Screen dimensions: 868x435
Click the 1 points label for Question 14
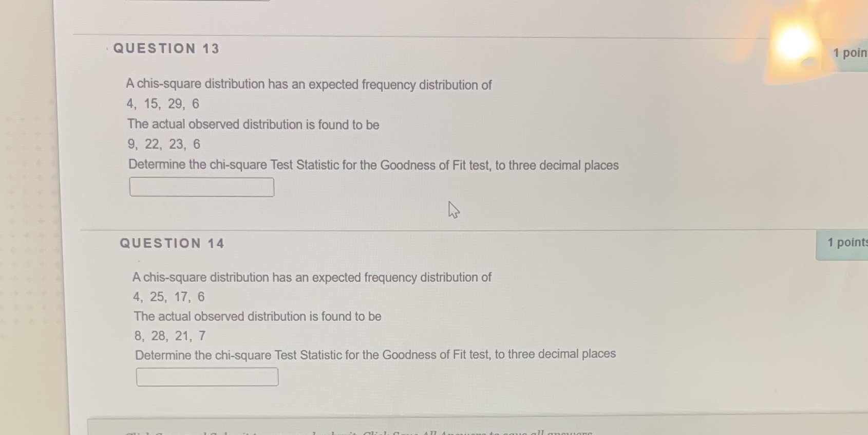(845, 242)
